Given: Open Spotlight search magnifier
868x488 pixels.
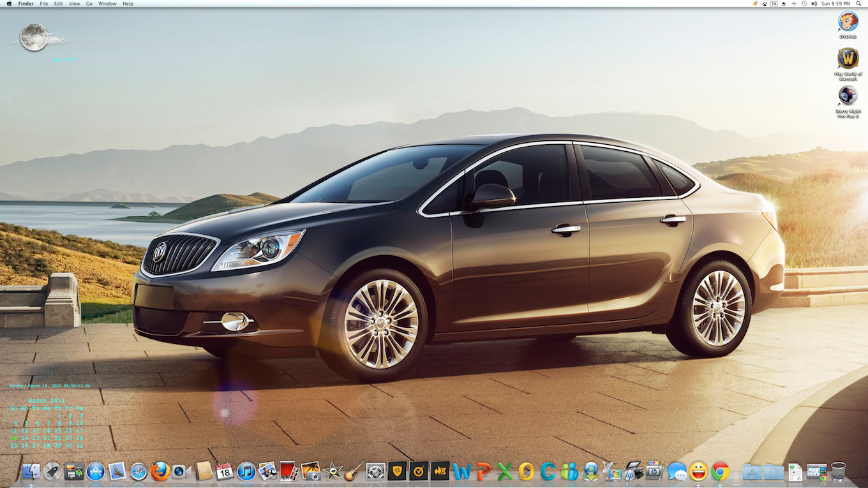Looking at the screenshot, I should [858, 4].
